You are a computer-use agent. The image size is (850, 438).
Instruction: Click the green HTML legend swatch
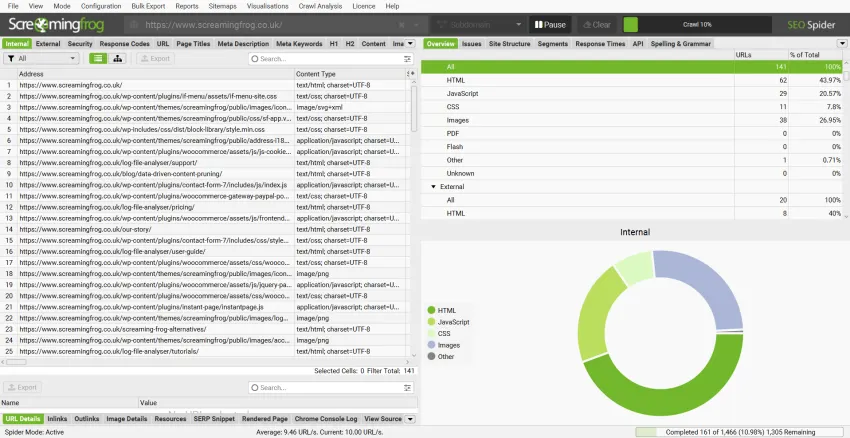[431, 311]
